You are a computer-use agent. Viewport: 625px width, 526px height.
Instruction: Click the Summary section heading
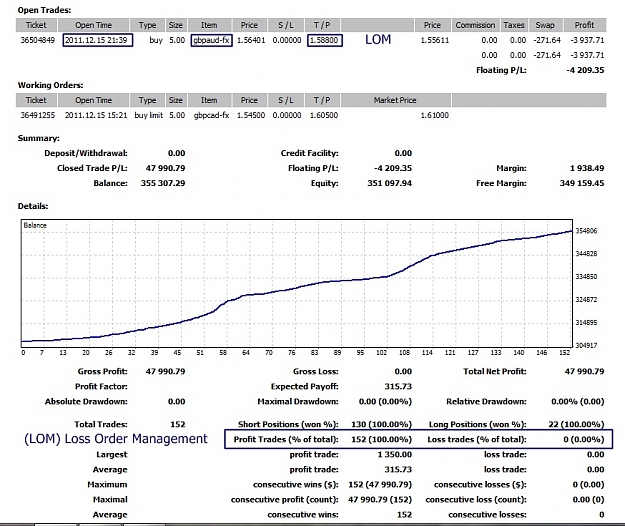coord(39,138)
